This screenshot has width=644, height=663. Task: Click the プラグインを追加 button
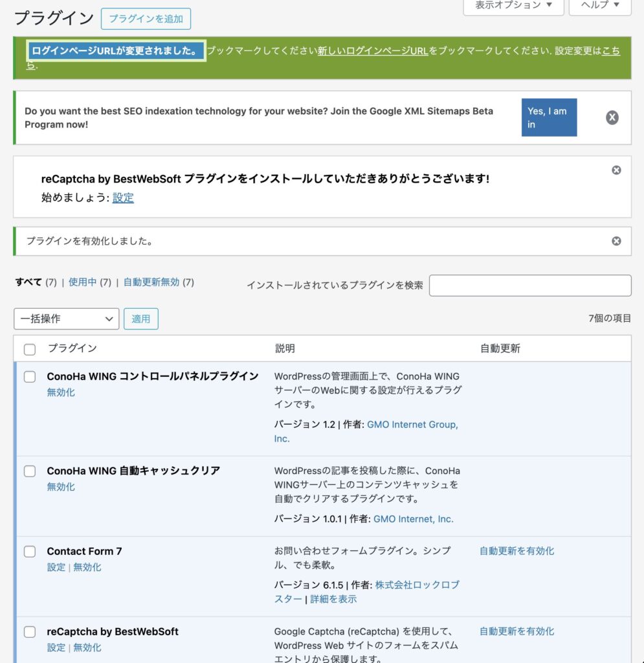tap(146, 19)
